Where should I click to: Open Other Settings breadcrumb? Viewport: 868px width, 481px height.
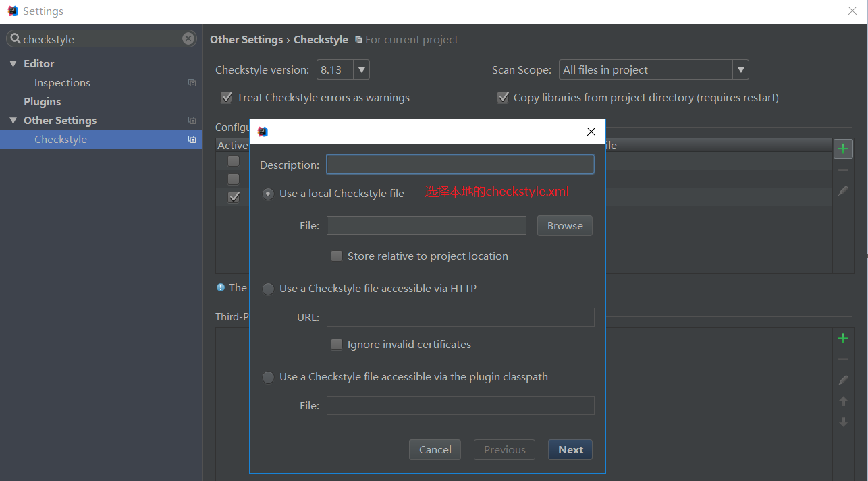246,40
